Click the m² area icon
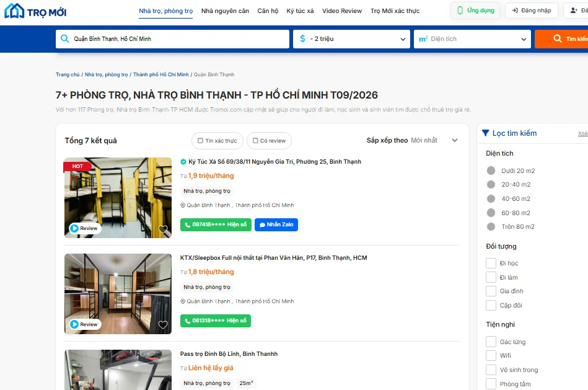 click(x=423, y=38)
